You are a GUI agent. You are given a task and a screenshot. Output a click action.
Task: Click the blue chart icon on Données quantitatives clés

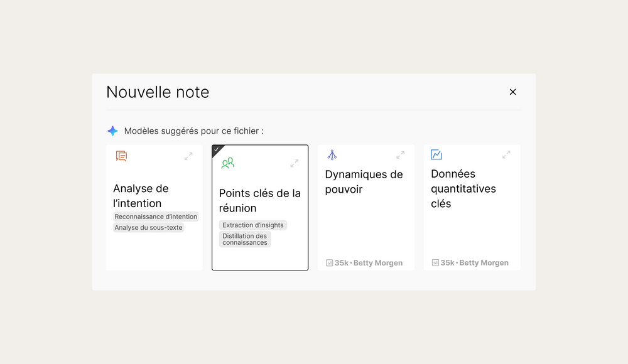436,154
